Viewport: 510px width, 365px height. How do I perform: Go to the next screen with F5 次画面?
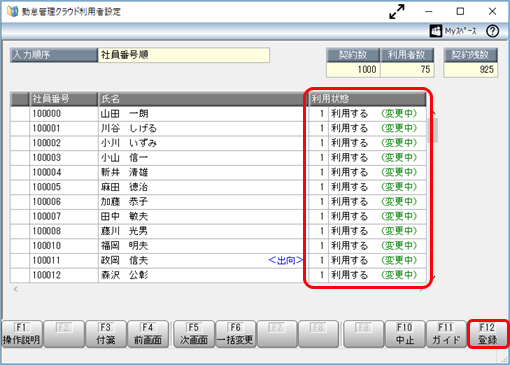(194, 334)
